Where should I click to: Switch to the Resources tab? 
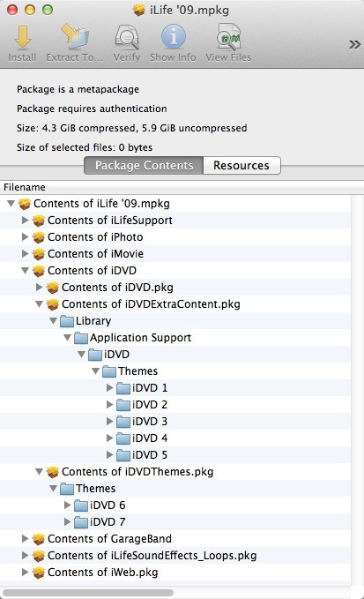(x=241, y=166)
